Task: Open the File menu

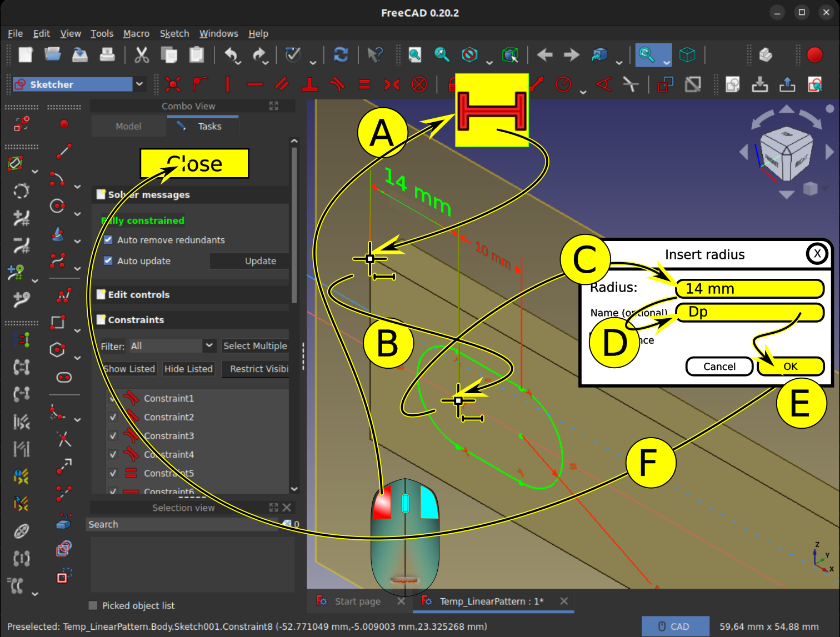Action: pos(15,33)
